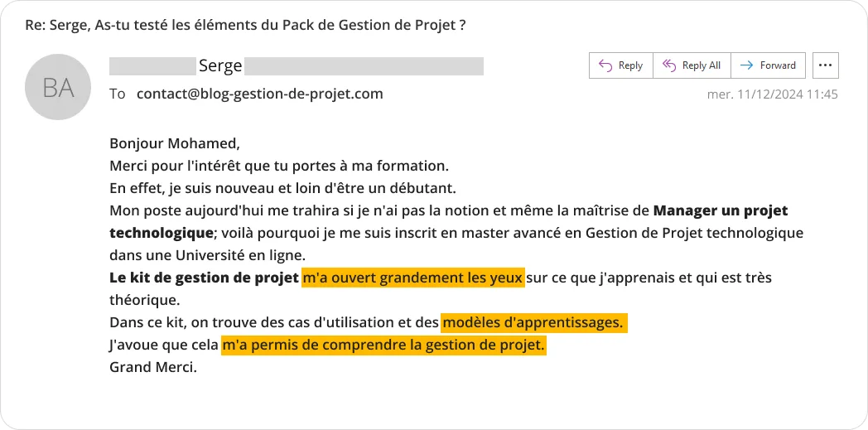This screenshot has width=868, height=430.
Task: Click highlighted text "m'a ouvert grandement les yeux"
Action: point(413,278)
